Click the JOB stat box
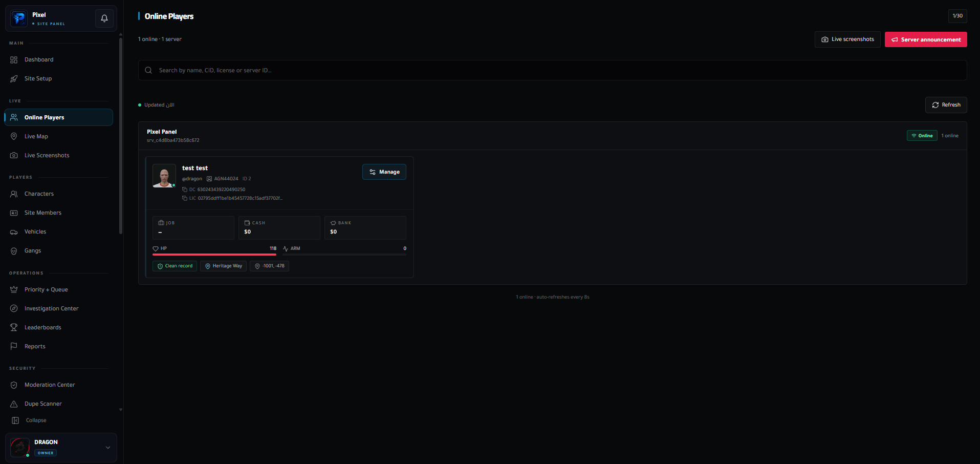Viewport: 980px width, 464px height. click(x=193, y=228)
